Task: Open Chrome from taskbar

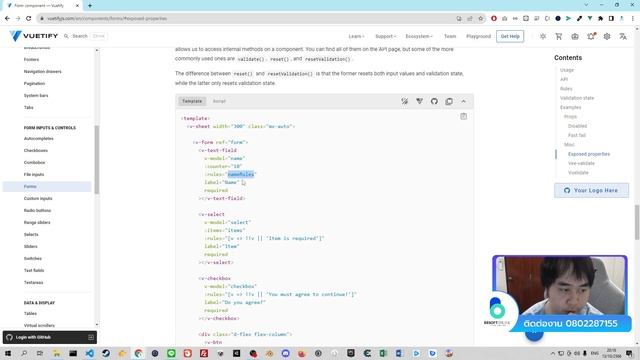Action: pyautogui.click(x=138, y=353)
